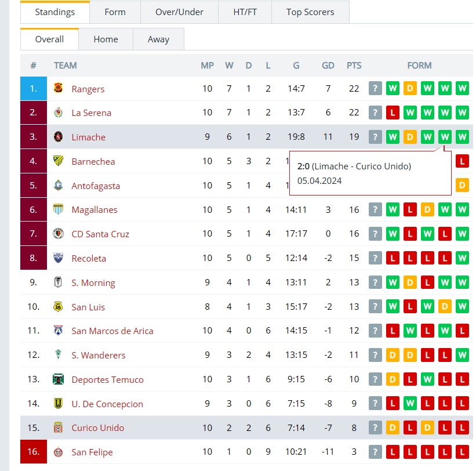Open the Curico Unido team link

click(98, 427)
